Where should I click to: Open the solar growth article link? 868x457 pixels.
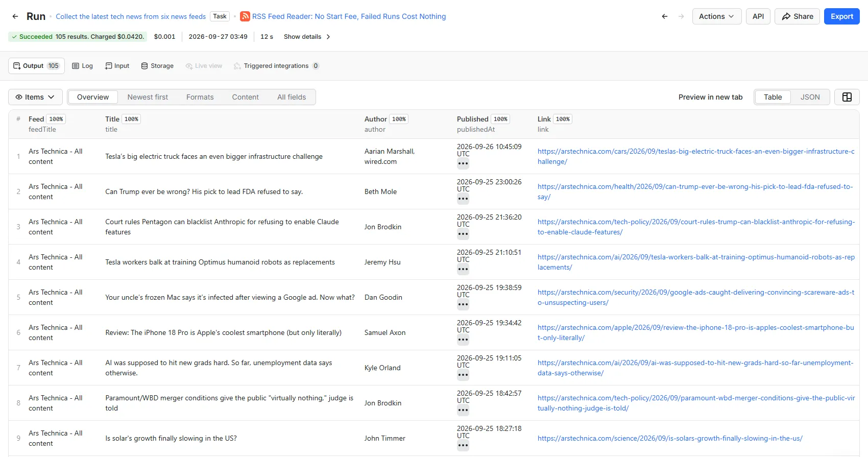tap(670, 438)
